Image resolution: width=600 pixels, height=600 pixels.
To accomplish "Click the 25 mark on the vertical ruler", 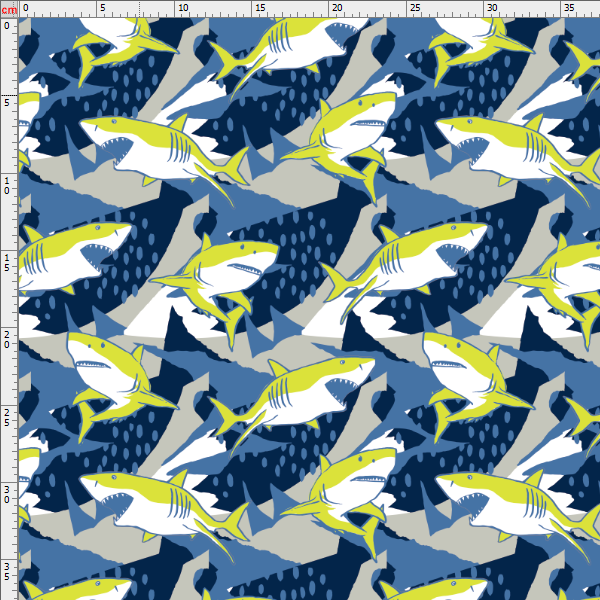I will [7, 417].
